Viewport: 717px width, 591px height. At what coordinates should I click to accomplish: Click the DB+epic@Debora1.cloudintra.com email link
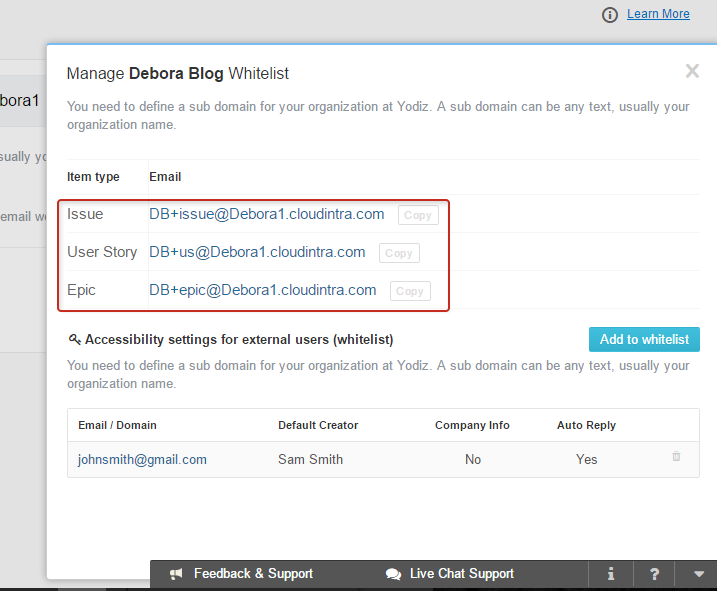262,290
